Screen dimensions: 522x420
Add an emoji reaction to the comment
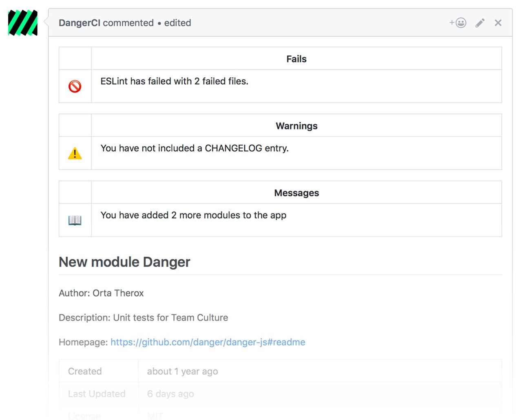[x=458, y=23]
